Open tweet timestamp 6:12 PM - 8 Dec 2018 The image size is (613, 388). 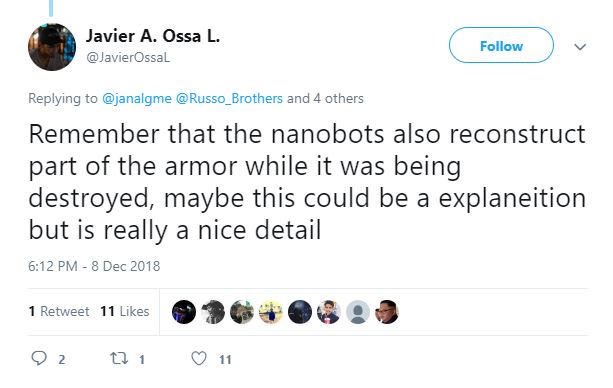point(94,266)
